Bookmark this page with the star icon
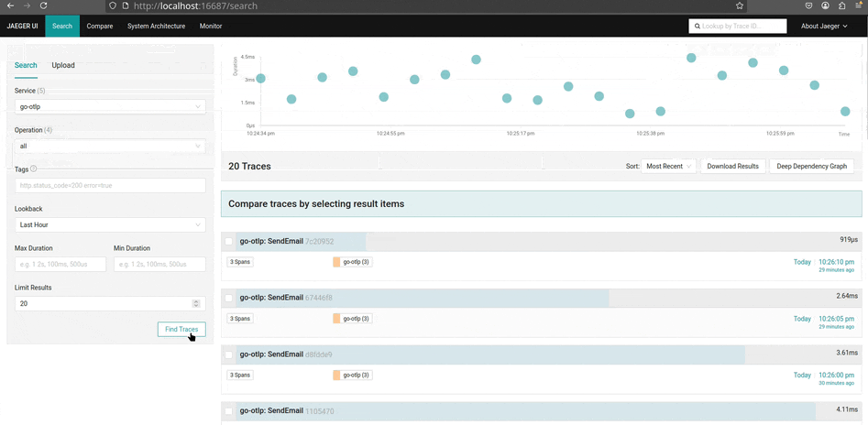 [x=740, y=5]
